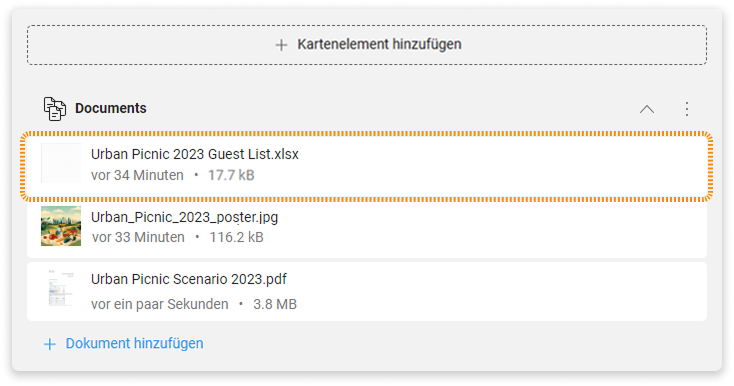Click the 3.8 MB file size label
The width and height of the screenshot is (734, 386).
click(x=275, y=304)
